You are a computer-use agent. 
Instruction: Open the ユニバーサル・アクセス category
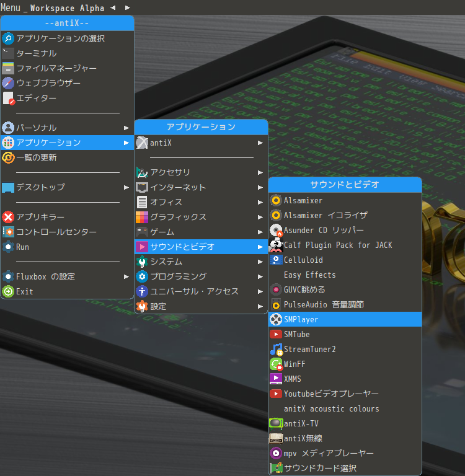click(201, 291)
